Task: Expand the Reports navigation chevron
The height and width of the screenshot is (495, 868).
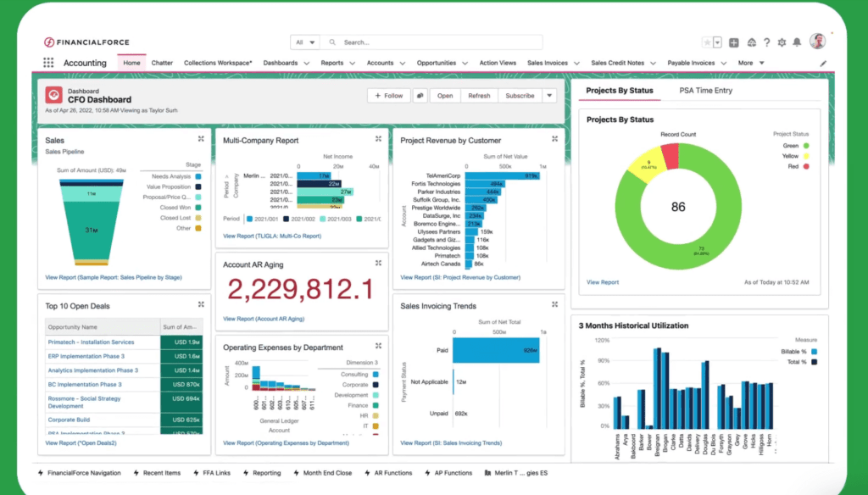Action: (x=351, y=63)
